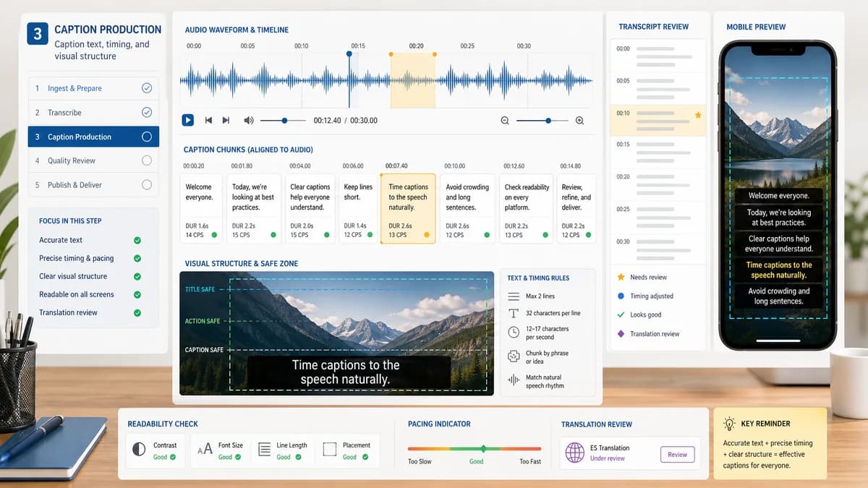Click the Review button for ES Translation
868x488 pixels.
click(x=678, y=454)
